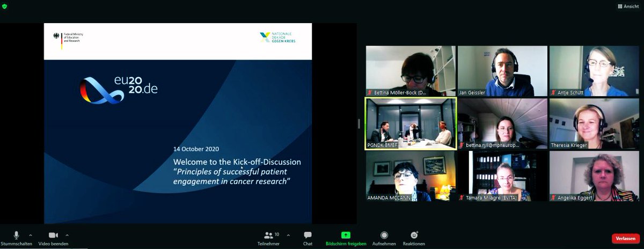
Task: Click the slide date 14 October 2020
Action: tap(196, 149)
